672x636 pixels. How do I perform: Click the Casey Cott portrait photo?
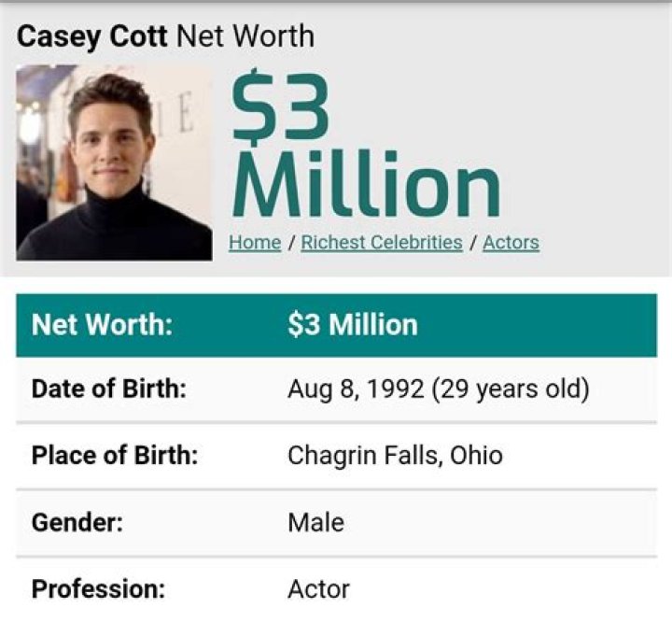(114, 163)
